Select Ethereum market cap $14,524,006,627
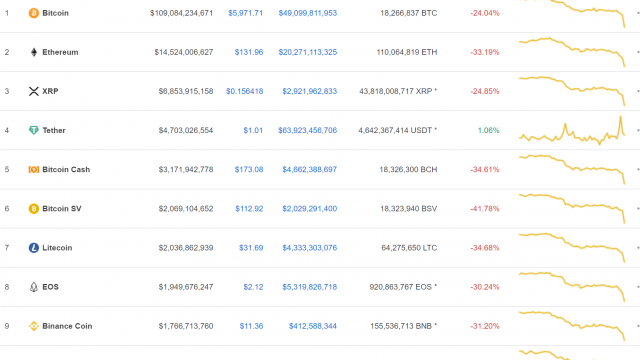640x360 pixels. coord(184,52)
